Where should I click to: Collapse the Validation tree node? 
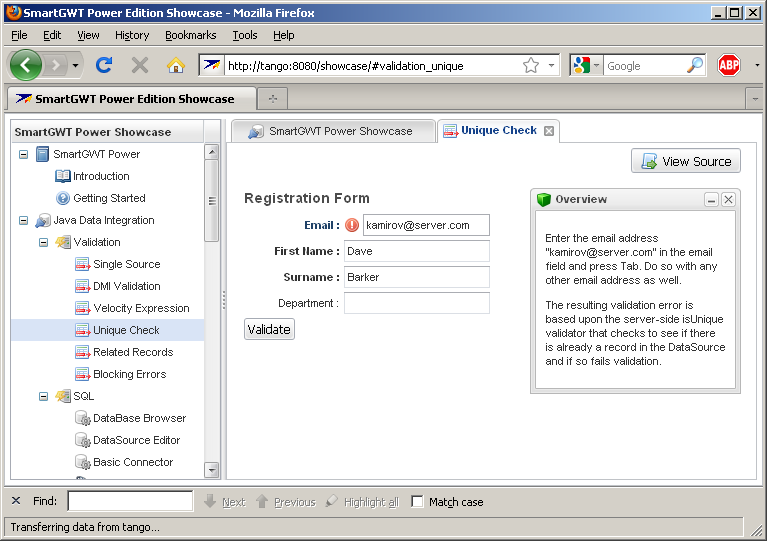click(44, 242)
